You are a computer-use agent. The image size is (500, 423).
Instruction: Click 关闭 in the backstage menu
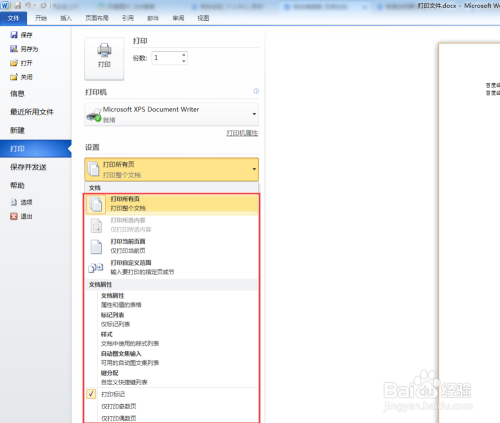click(21, 77)
